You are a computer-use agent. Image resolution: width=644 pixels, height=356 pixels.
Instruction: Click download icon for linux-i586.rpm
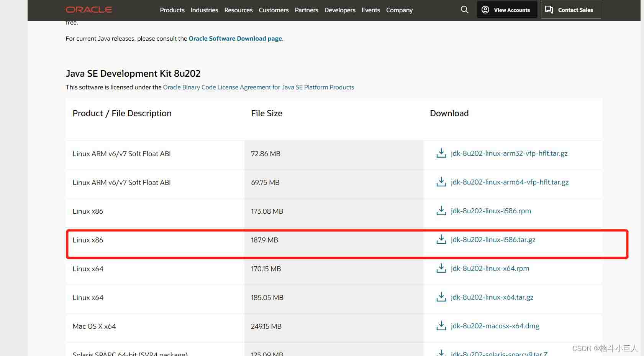[441, 211]
